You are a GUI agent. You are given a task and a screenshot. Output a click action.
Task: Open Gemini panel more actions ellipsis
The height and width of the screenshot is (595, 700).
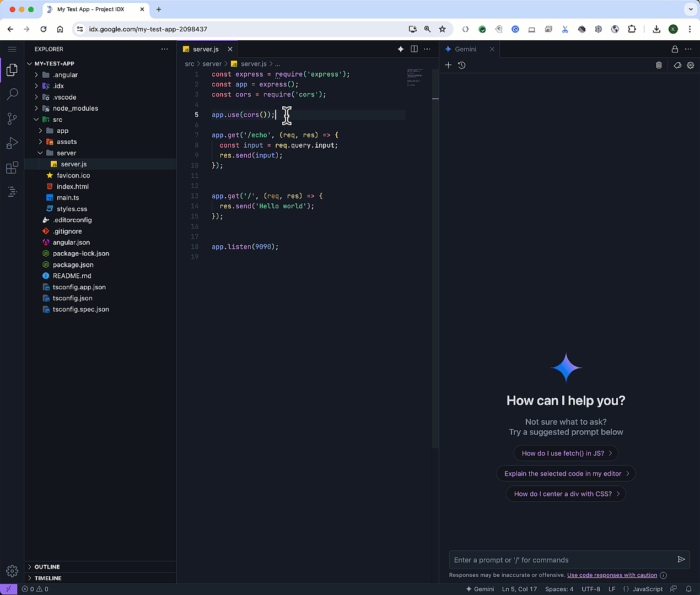click(688, 49)
